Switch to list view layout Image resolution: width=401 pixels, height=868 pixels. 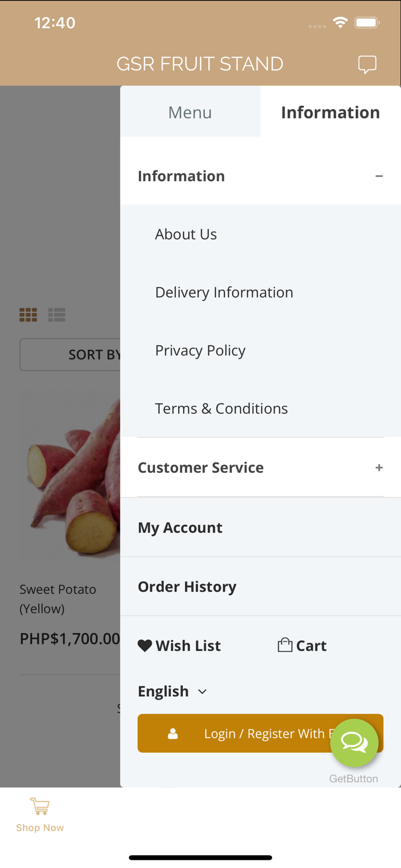(x=57, y=315)
